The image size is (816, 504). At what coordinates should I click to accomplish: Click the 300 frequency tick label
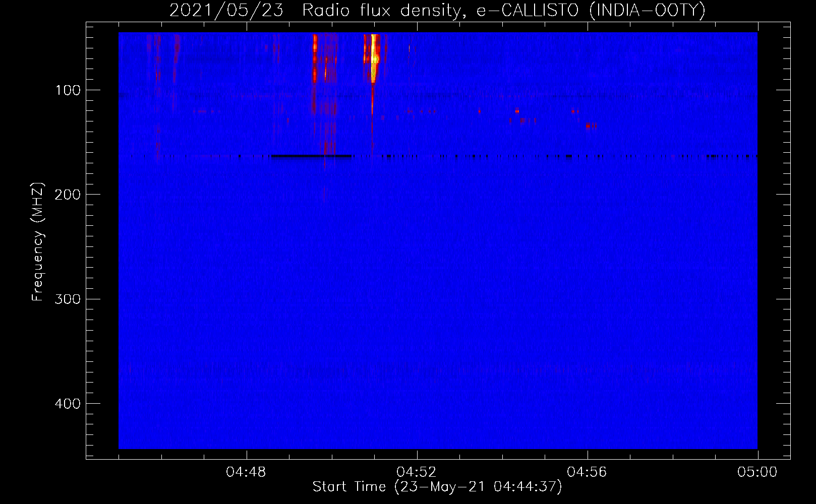pyautogui.click(x=68, y=299)
